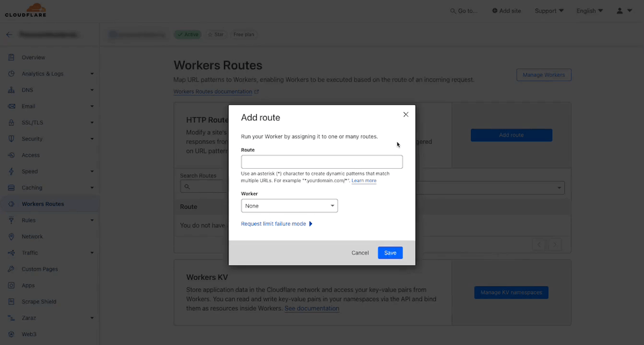
Task: Click the Web3 sidebar icon
Action: pyautogui.click(x=11, y=334)
